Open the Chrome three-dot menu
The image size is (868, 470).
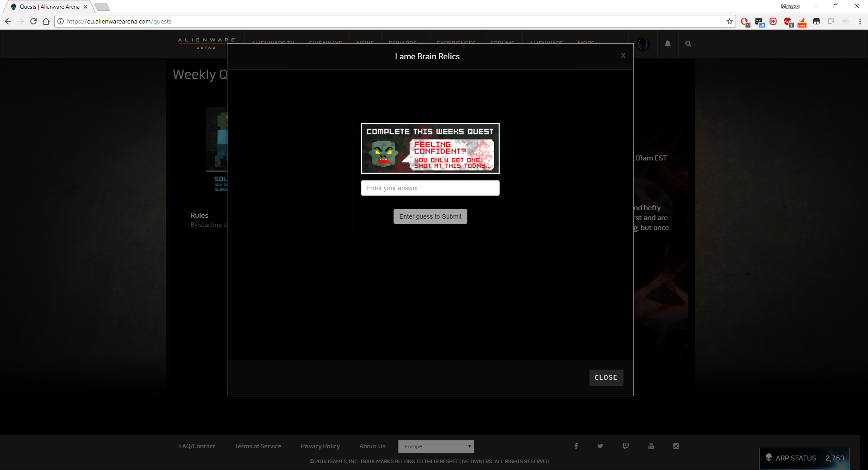(x=860, y=21)
